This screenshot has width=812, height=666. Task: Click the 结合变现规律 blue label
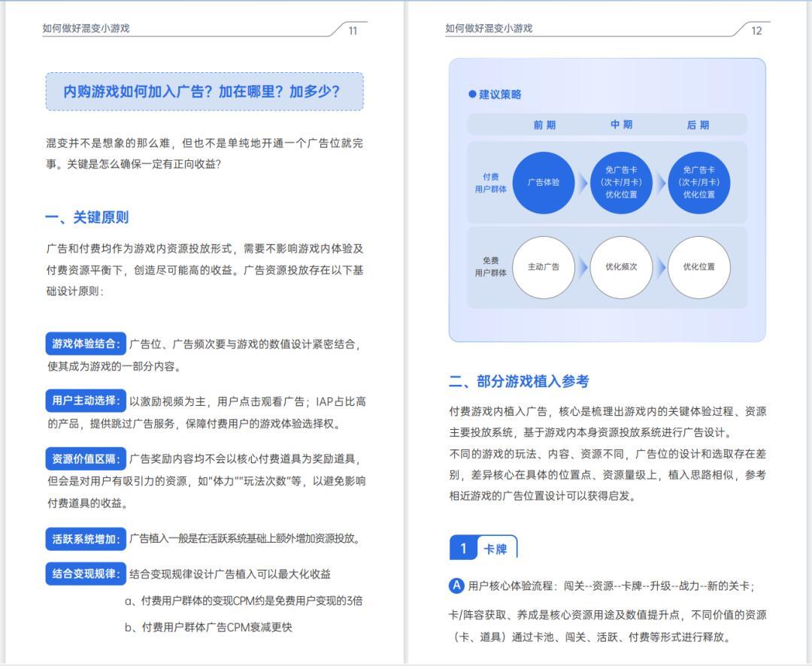[x=85, y=574]
